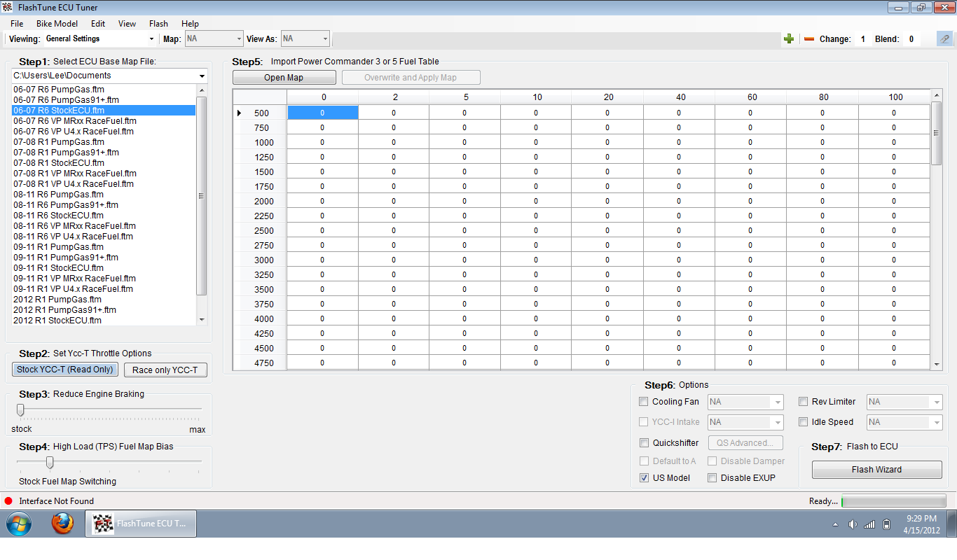Open the Help menu
The image size is (957, 560).
point(190,24)
